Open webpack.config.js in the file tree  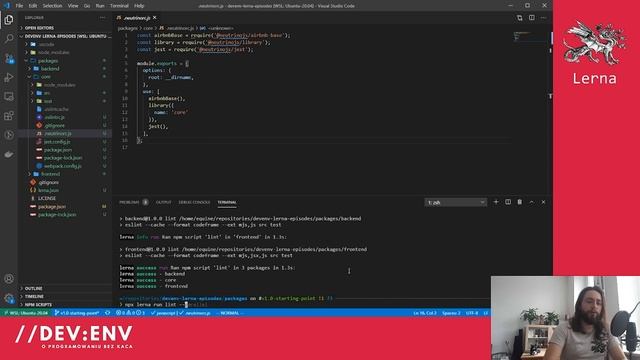point(62,166)
